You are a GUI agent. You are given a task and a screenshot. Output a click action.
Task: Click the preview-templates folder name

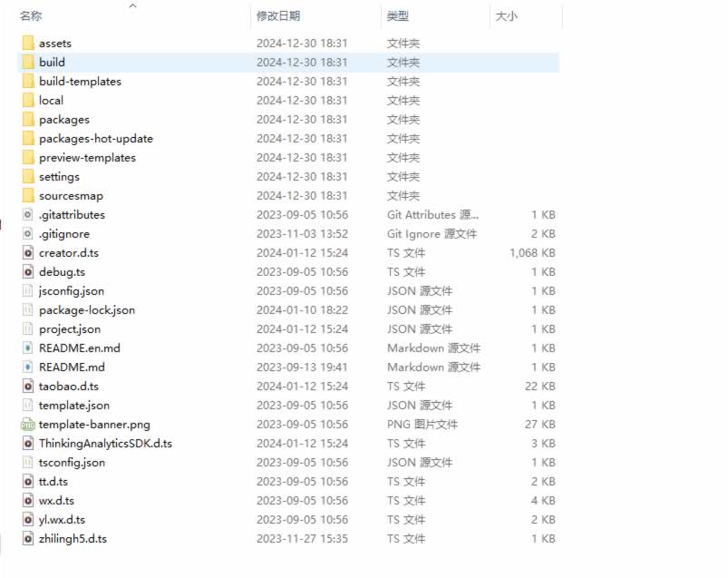tap(87, 157)
